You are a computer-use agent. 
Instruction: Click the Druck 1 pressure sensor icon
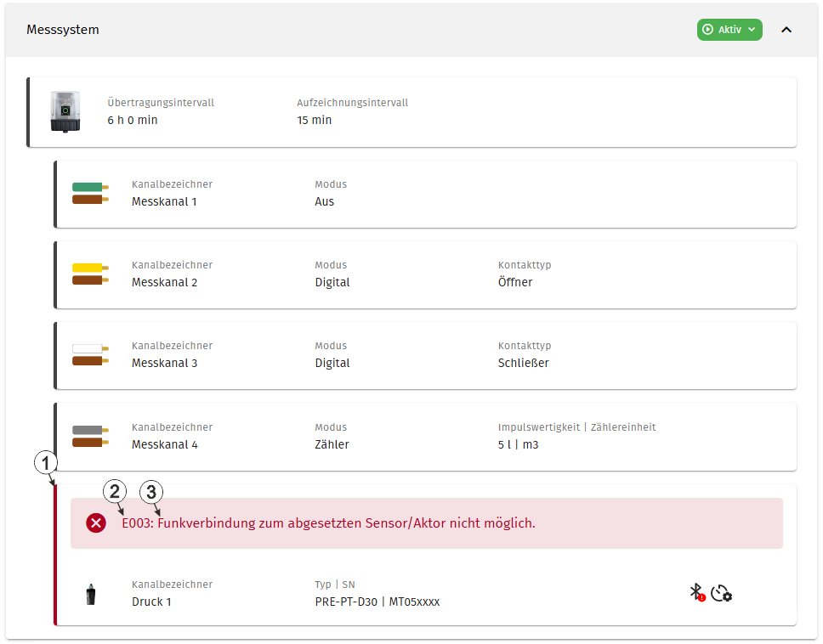(x=91, y=594)
